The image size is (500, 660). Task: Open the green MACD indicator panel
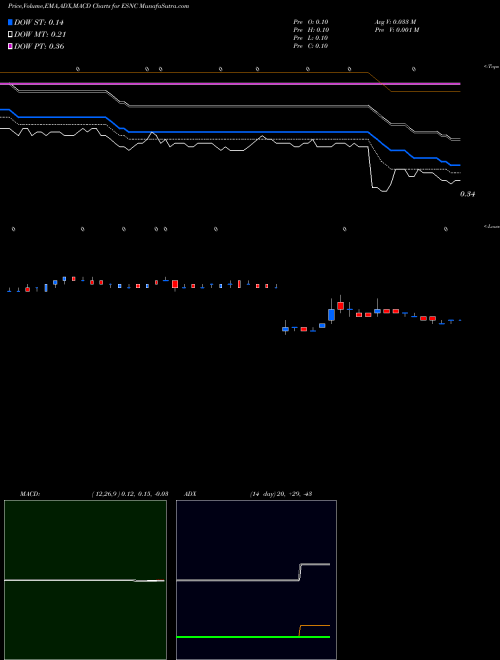click(85, 580)
